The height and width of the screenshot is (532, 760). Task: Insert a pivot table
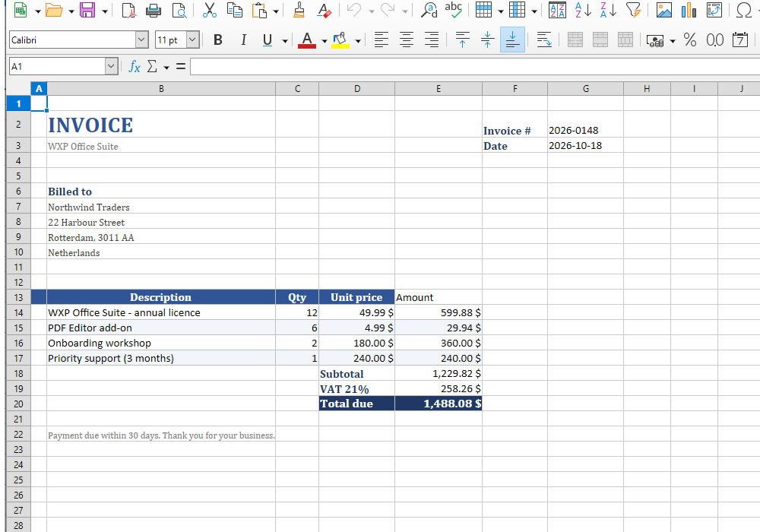pyautogui.click(x=714, y=10)
